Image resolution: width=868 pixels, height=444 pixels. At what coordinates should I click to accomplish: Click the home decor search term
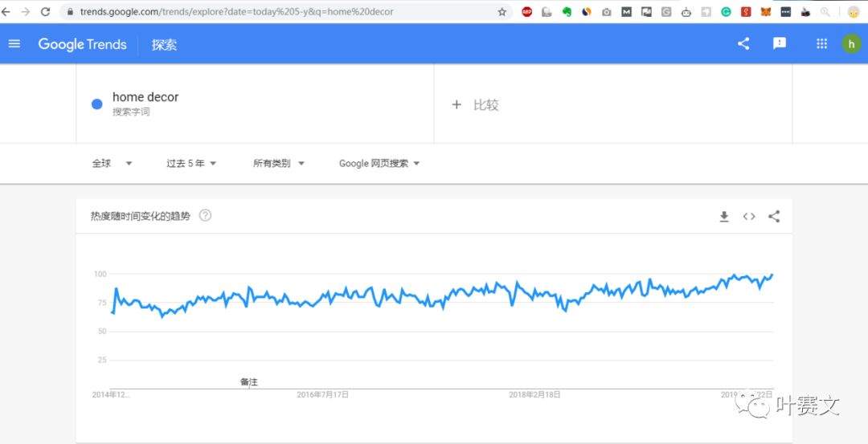point(145,97)
